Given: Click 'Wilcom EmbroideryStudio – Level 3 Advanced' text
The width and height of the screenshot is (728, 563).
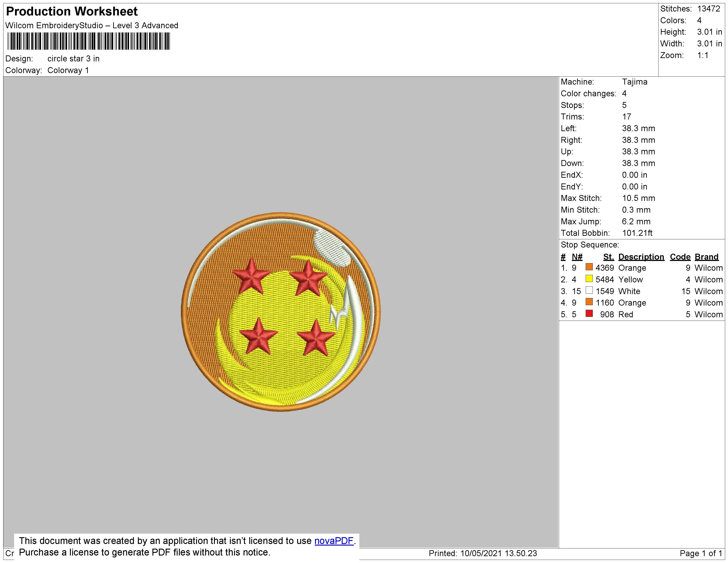Looking at the screenshot, I should pos(92,26).
